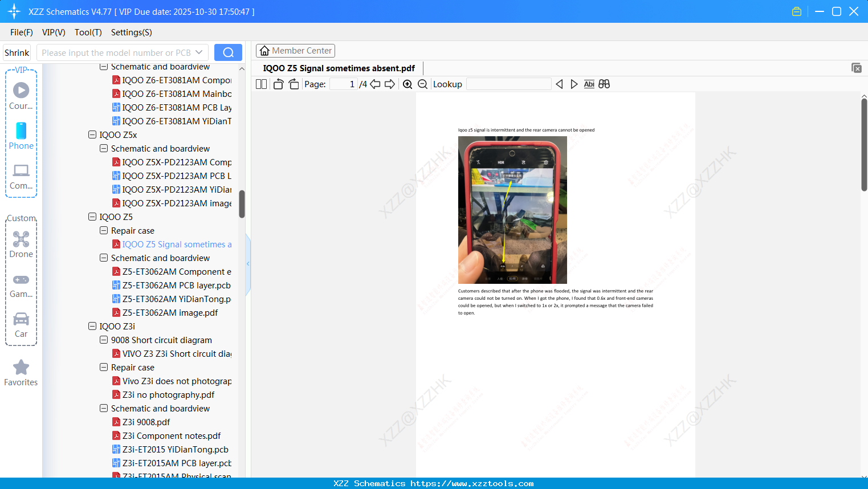Switch to the IQOO Z5 Signal sometimes absent.pdf tab

tap(340, 68)
